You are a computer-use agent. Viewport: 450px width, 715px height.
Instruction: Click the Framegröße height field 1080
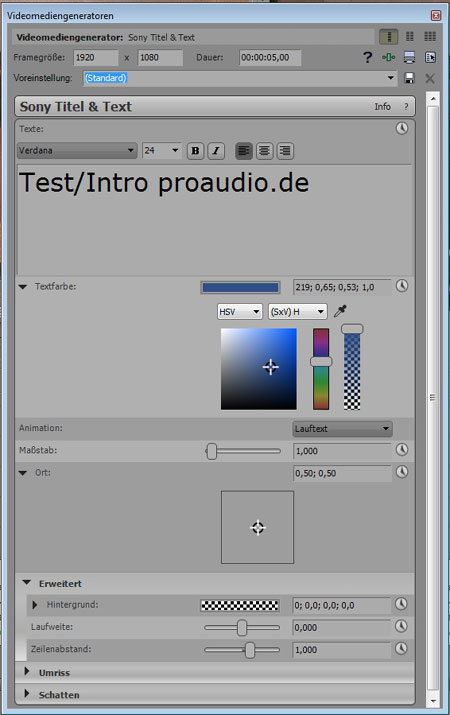pos(160,57)
